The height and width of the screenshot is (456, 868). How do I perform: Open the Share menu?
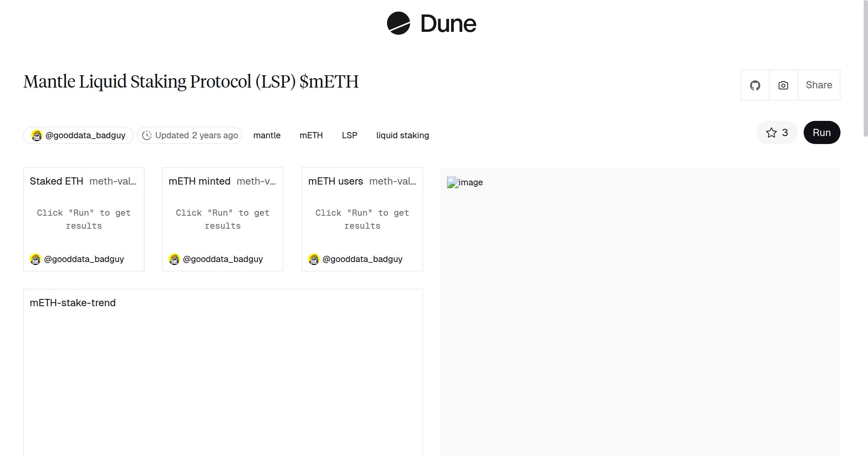click(x=819, y=85)
